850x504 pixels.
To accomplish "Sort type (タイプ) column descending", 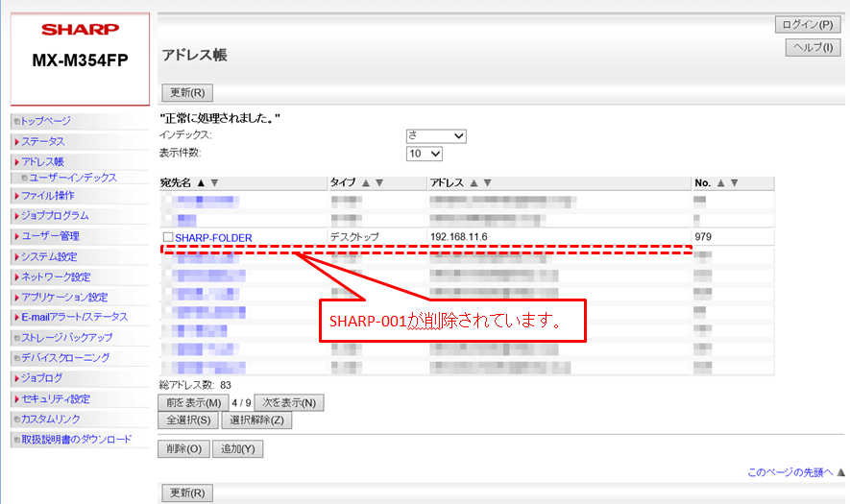I will (x=379, y=183).
